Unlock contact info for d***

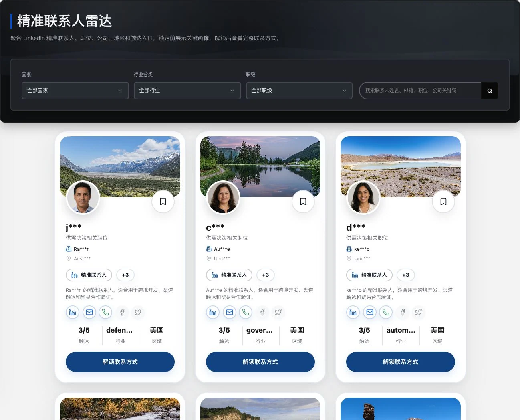click(401, 362)
